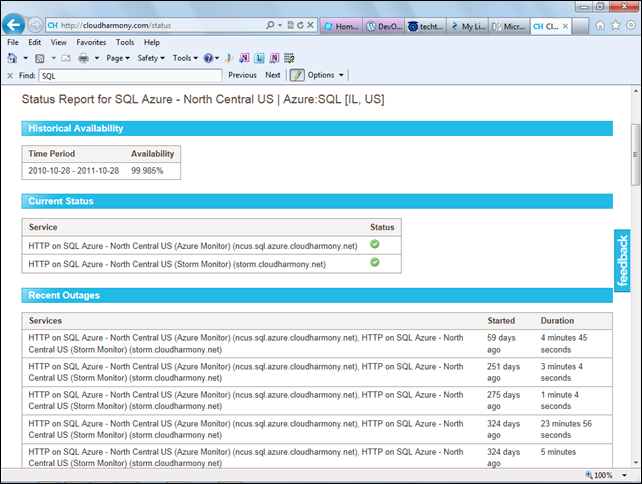Click the blue Help question mark icon
The width and height of the screenshot is (642, 484).
click(208, 58)
